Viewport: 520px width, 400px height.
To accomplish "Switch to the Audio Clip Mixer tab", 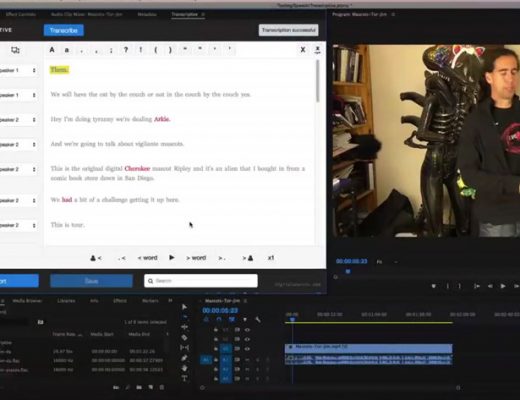I will (87, 14).
